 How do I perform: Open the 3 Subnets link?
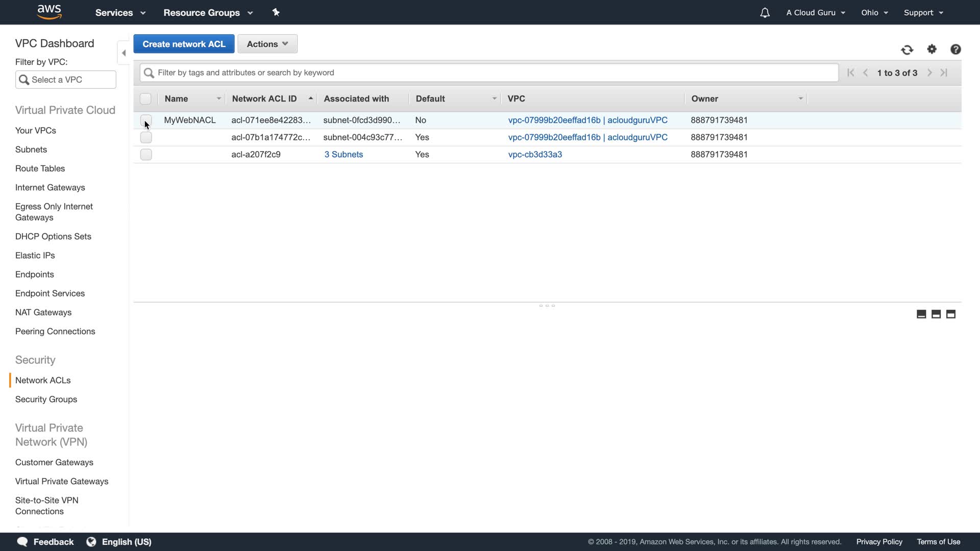click(344, 155)
